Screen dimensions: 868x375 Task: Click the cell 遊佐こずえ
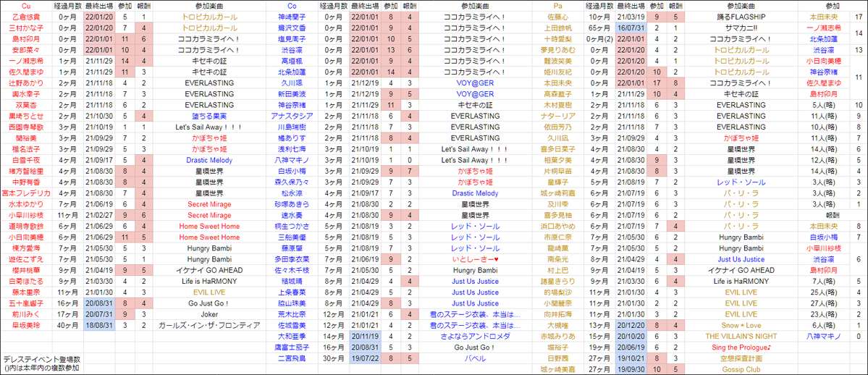pyautogui.click(x=26, y=258)
